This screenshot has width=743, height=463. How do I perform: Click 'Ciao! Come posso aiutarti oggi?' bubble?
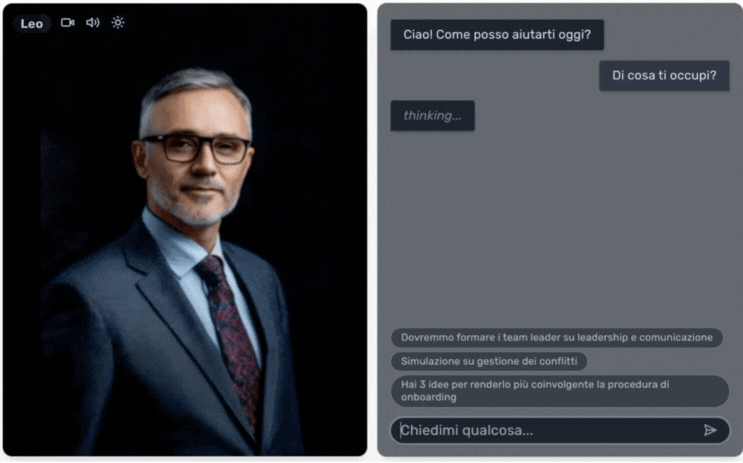tap(497, 35)
